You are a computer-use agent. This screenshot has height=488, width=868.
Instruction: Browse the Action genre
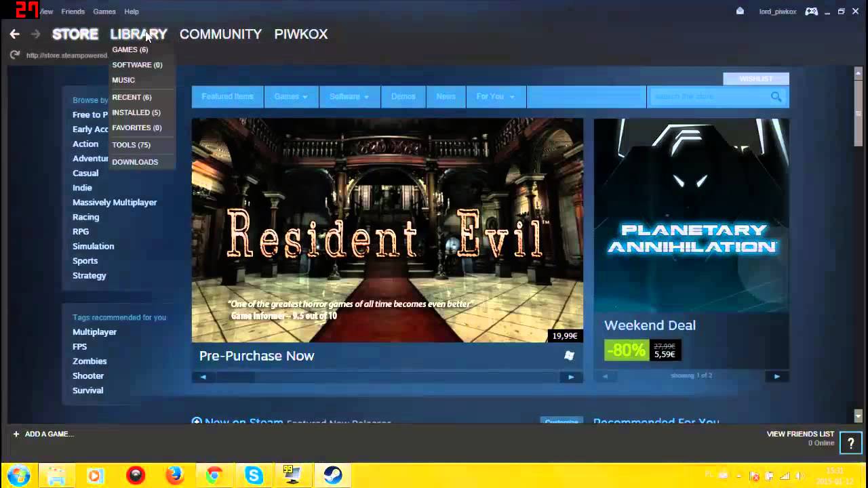tap(85, 144)
